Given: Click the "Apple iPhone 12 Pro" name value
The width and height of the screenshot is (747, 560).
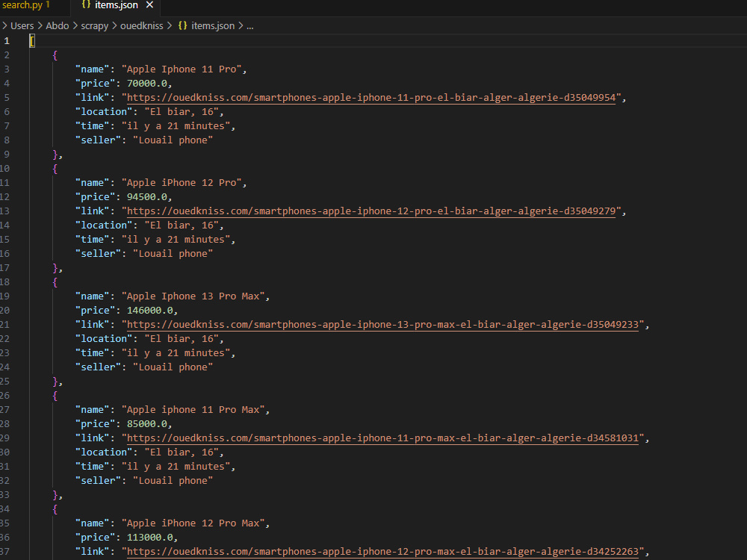Looking at the screenshot, I should coord(182,183).
